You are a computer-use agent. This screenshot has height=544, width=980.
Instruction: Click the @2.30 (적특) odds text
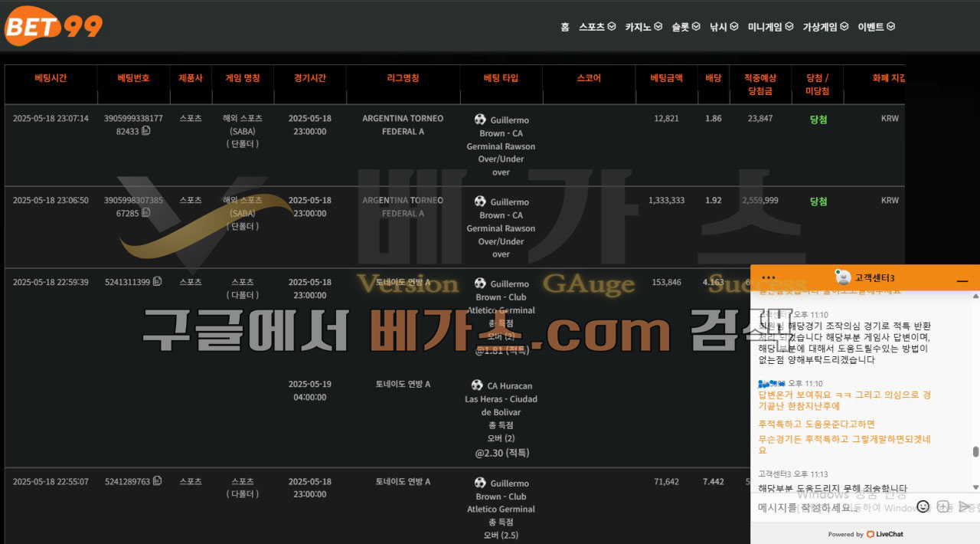501,453
